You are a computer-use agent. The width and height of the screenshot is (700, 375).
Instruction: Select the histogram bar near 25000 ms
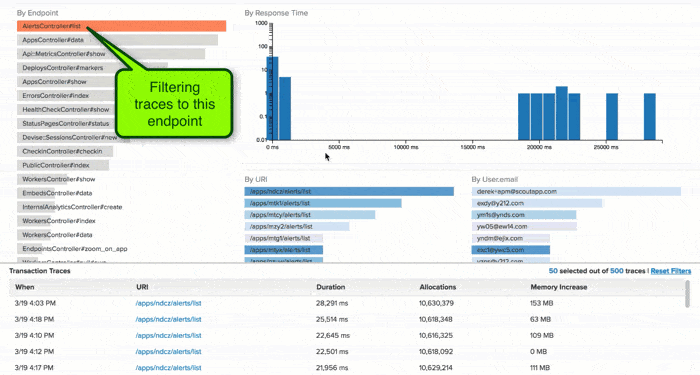612,117
